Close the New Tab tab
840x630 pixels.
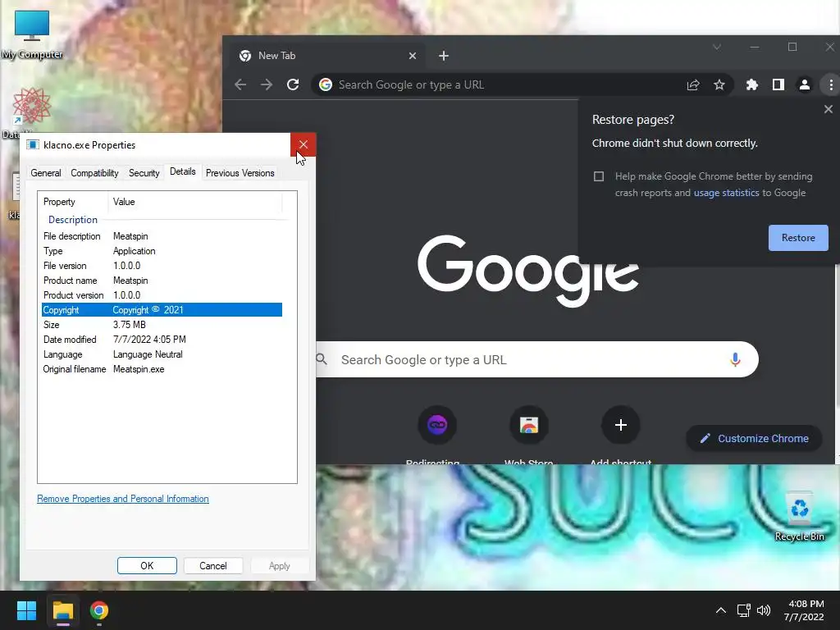(x=413, y=56)
